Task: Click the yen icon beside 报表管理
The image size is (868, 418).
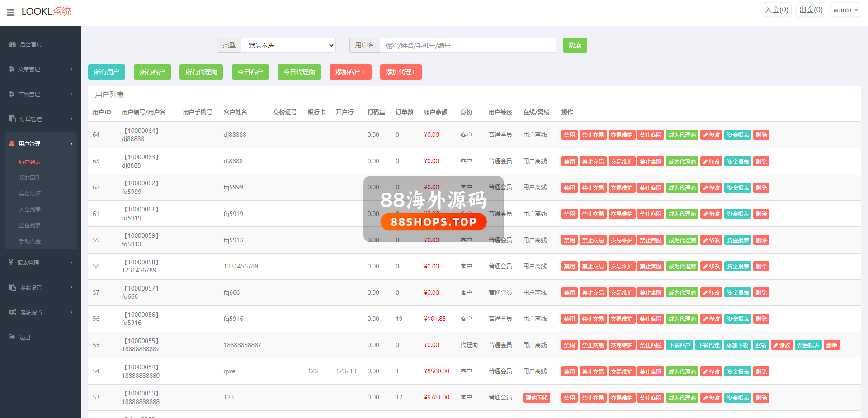Action: click(x=11, y=263)
